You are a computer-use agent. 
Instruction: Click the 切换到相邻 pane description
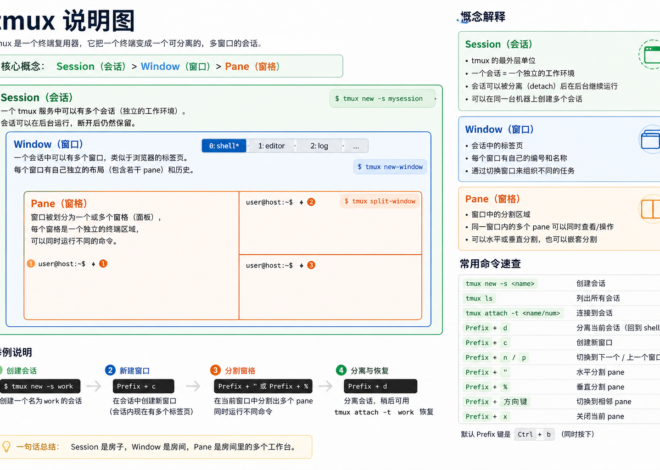(x=604, y=401)
